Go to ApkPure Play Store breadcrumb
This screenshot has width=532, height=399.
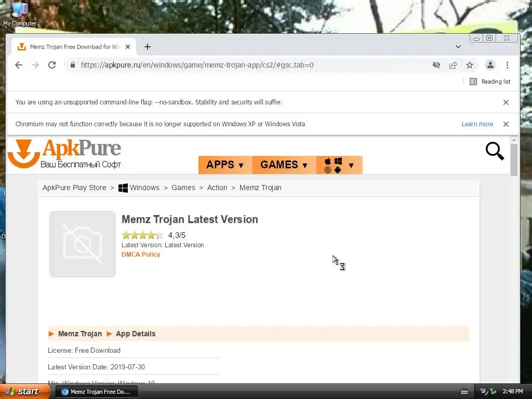point(74,188)
